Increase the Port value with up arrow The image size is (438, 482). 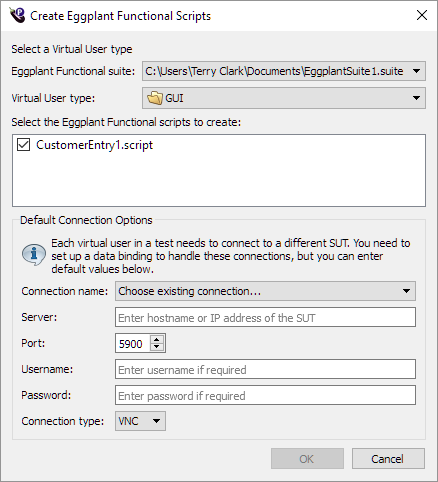[x=157, y=339]
